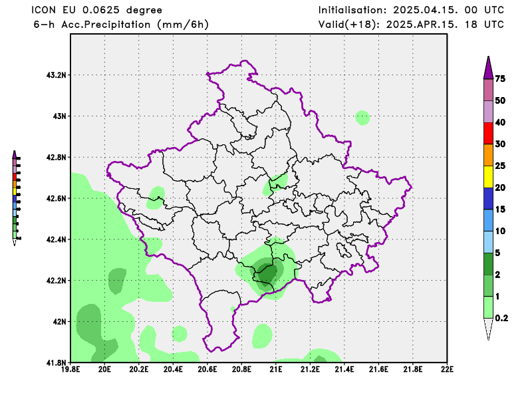Click the 21.8E longitude label
Image resolution: width=532 pixels, height=411 pixels.
pyautogui.click(x=413, y=369)
